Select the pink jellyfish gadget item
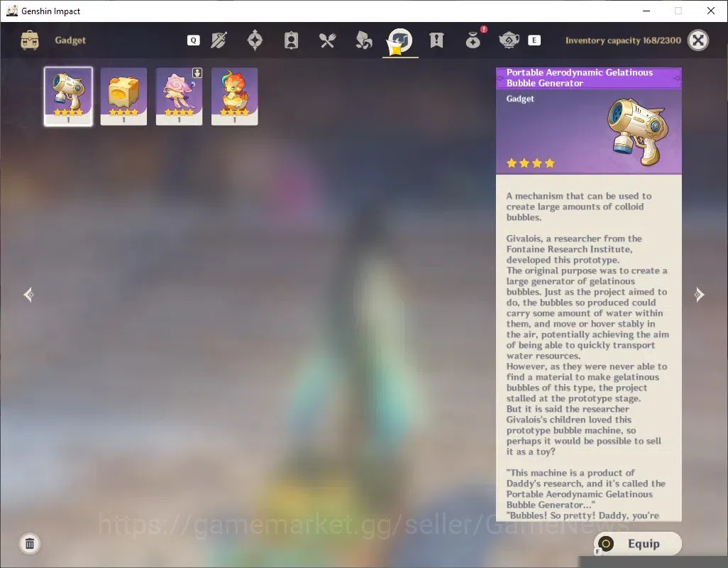728x568 pixels. (180, 97)
